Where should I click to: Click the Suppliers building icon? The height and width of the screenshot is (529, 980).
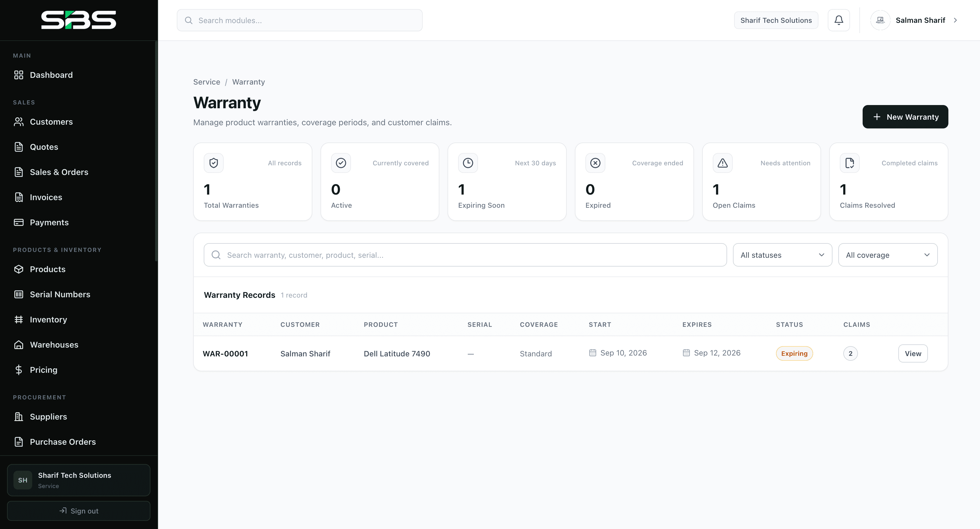pyautogui.click(x=19, y=417)
